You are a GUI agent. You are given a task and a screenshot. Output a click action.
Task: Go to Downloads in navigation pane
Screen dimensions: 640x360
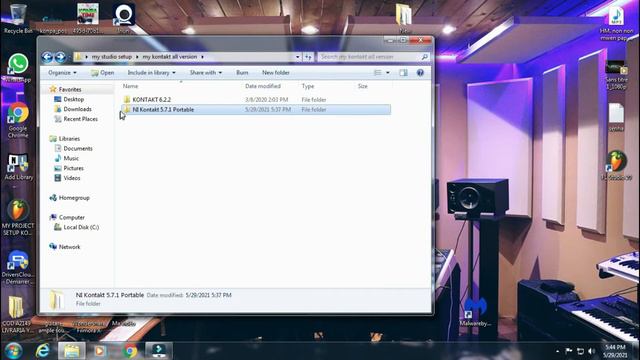click(77, 109)
